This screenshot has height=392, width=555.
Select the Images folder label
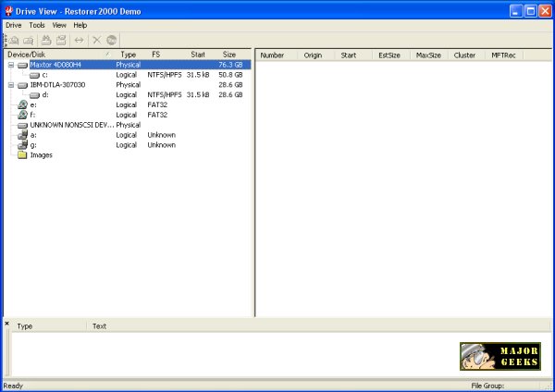pos(41,155)
